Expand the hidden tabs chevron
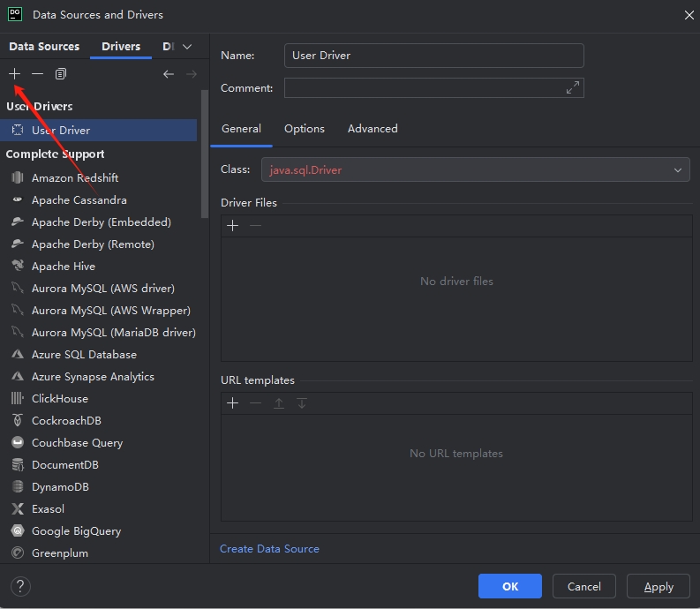 point(187,47)
